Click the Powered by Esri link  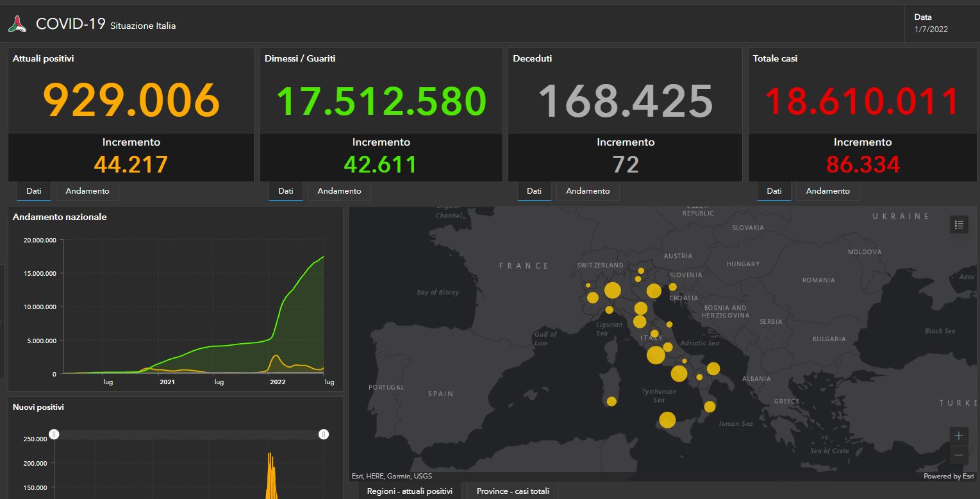(x=949, y=476)
